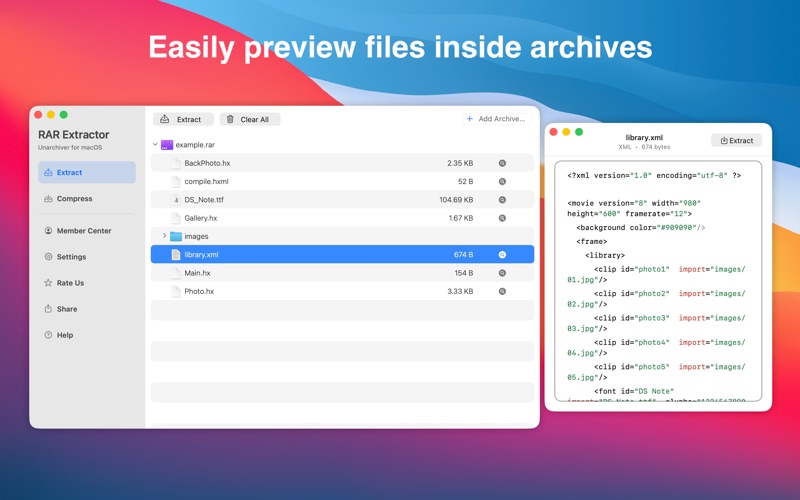Click the DS_Note.ttf font file icon

tap(176, 200)
